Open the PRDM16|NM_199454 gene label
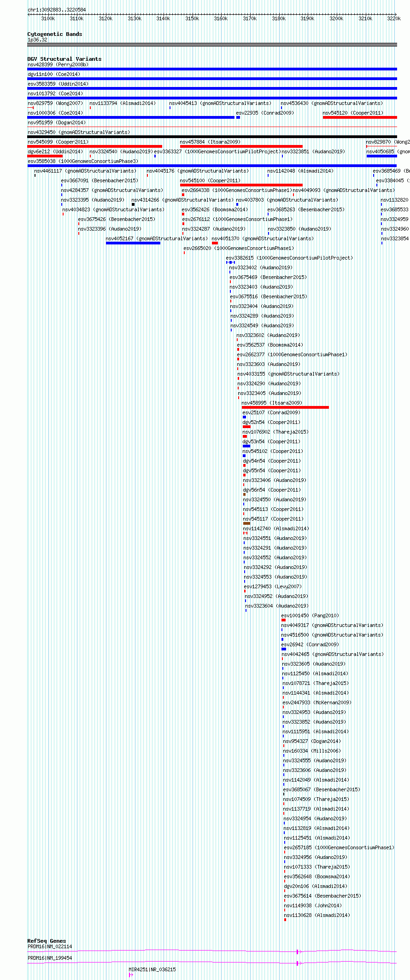Viewport: 410px width, 980px height. (x=50, y=958)
